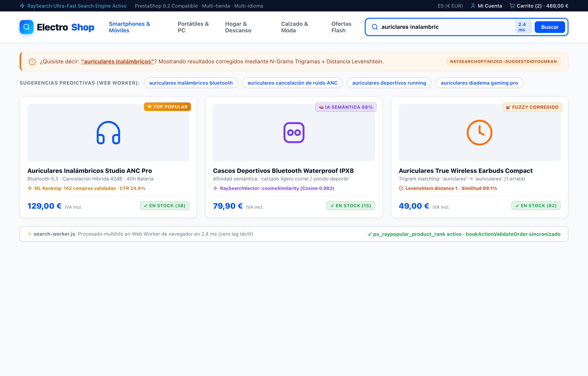Click the search magnifier icon in search box

375,27
